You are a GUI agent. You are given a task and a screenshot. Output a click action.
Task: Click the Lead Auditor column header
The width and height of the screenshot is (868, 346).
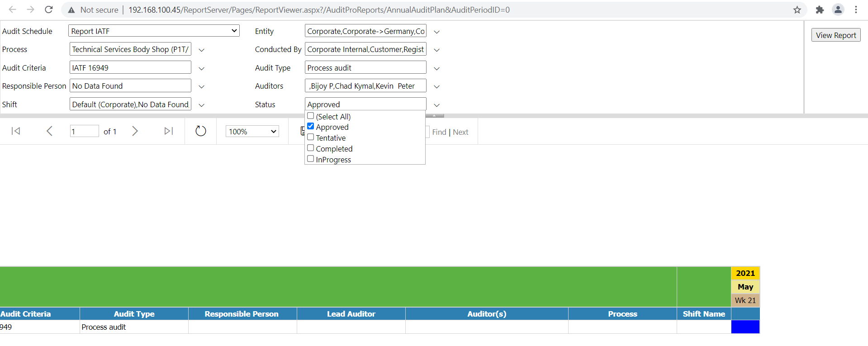click(351, 314)
